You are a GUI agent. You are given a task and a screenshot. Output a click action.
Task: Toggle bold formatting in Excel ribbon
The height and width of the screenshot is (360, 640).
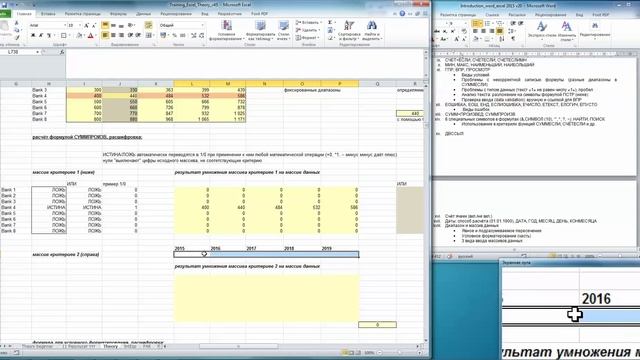(x=33, y=36)
